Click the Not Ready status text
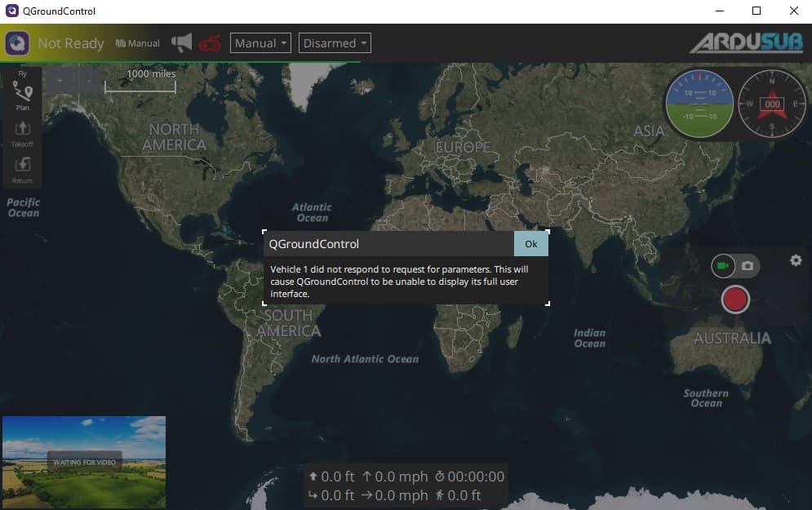The height and width of the screenshot is (510, 812). (x=70, y=43)
